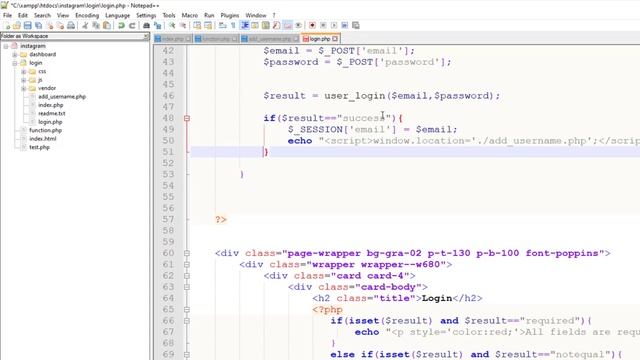This screenshot has height=360, width=640.
Task: Collapse the instagram root folder
Action: [6, 46]
